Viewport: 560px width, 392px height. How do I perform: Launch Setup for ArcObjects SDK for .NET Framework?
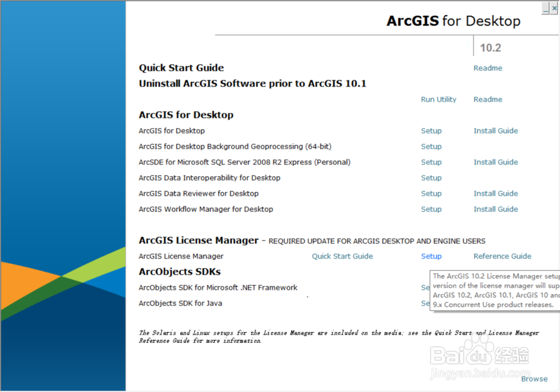427,287
